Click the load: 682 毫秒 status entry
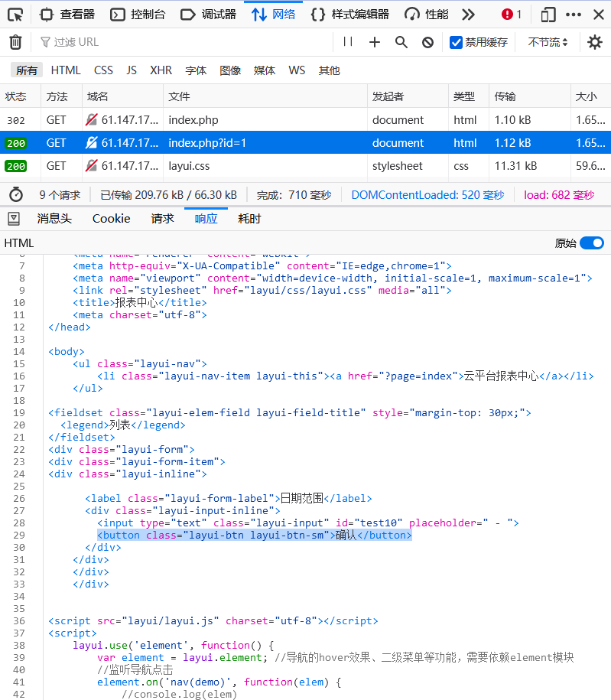The height and width of the screenshot is (700, 611). [x=559, y=195]
